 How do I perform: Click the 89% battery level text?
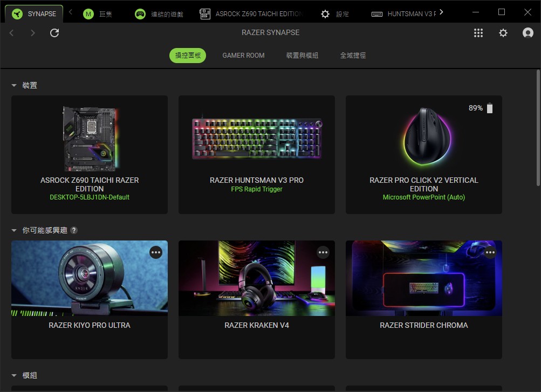[x=475, y=108]
